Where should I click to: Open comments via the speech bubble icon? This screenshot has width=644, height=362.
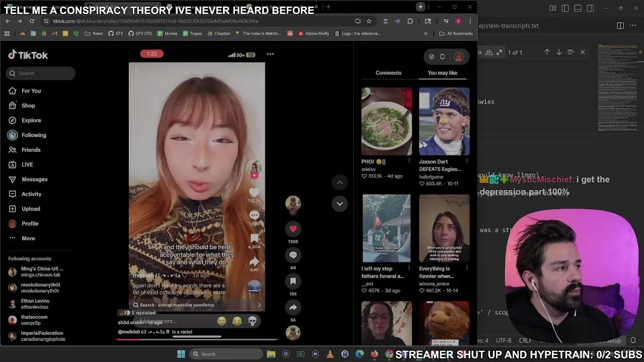coord(293,255)
